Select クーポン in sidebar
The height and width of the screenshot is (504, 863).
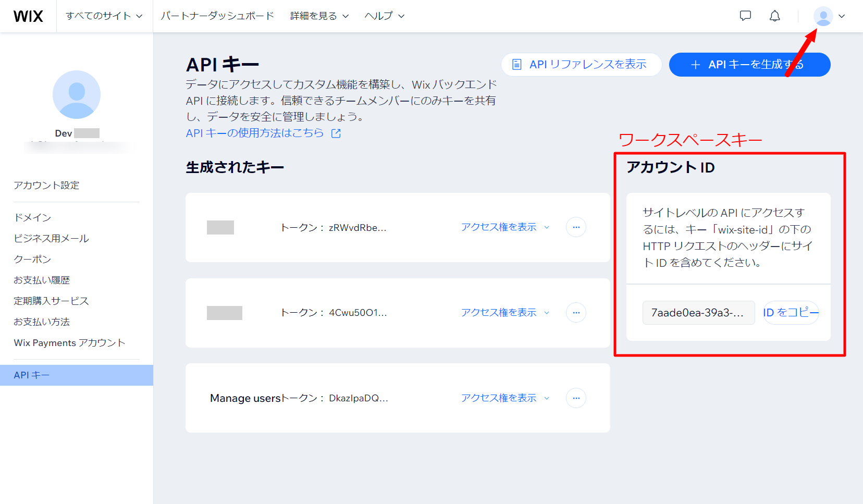[x=32, y=260]
